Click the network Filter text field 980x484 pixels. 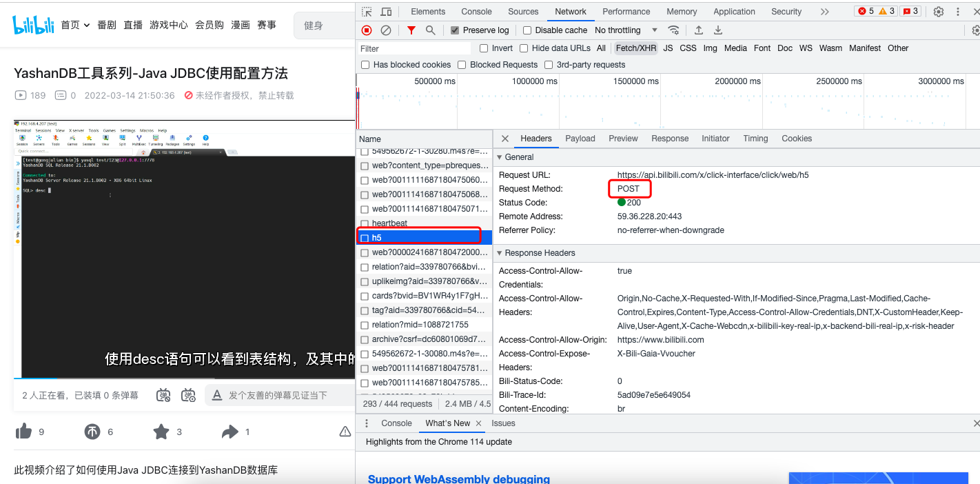[414, 48]
